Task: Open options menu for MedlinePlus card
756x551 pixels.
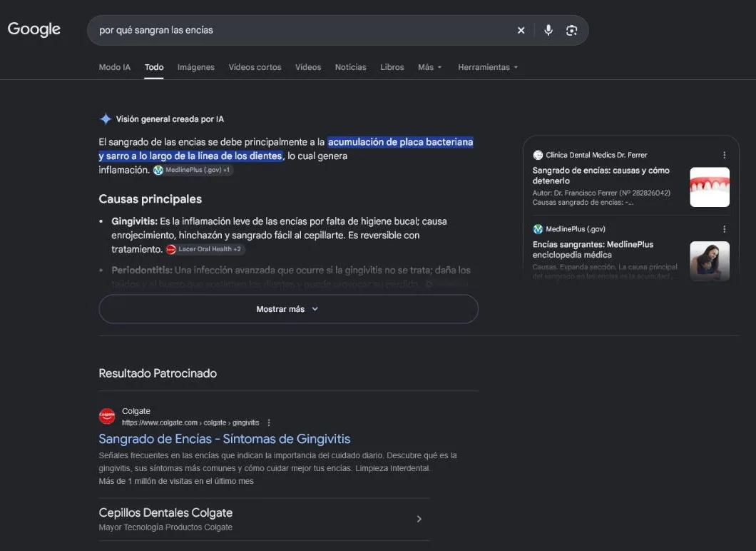Action: coord(724,229)
